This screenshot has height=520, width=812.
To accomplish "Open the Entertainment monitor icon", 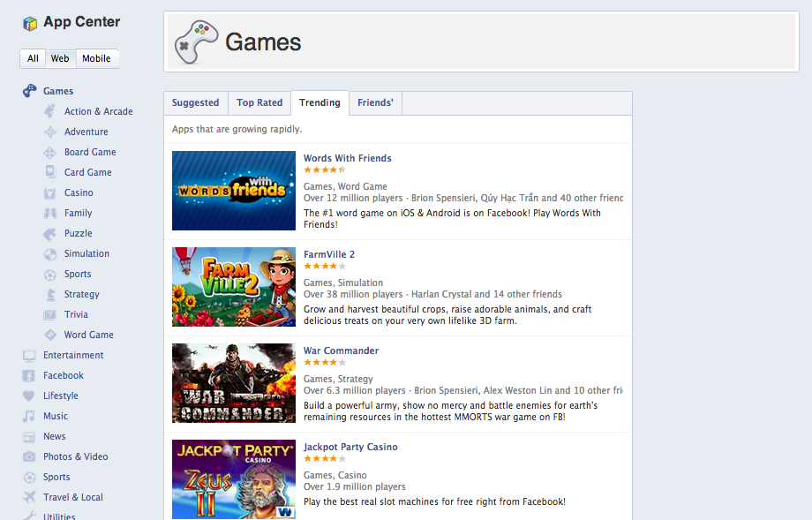I will (29, 355).
